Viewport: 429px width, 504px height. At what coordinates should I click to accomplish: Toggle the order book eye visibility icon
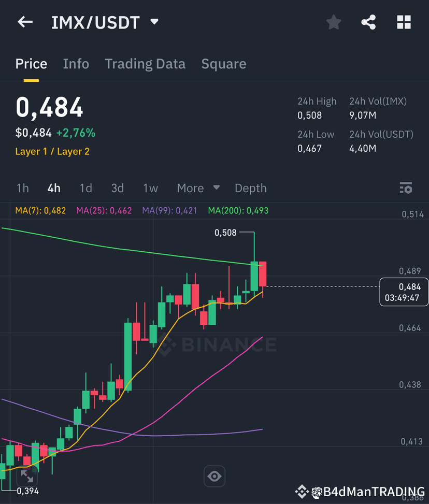(x=214, y=476)
